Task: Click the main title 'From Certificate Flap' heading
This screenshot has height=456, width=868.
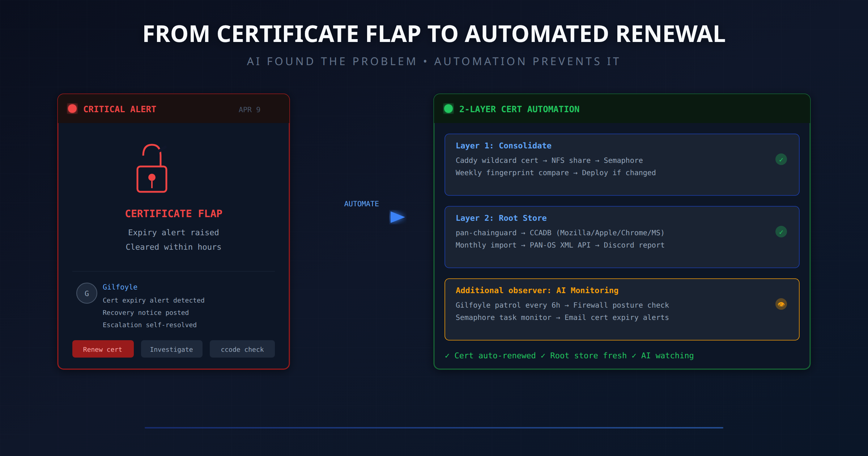Action: click(x=434, y=34)
